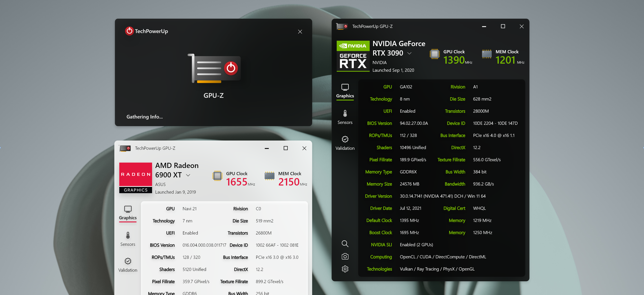Click the Jul 12, 2021 driver date

coord(410,208)
